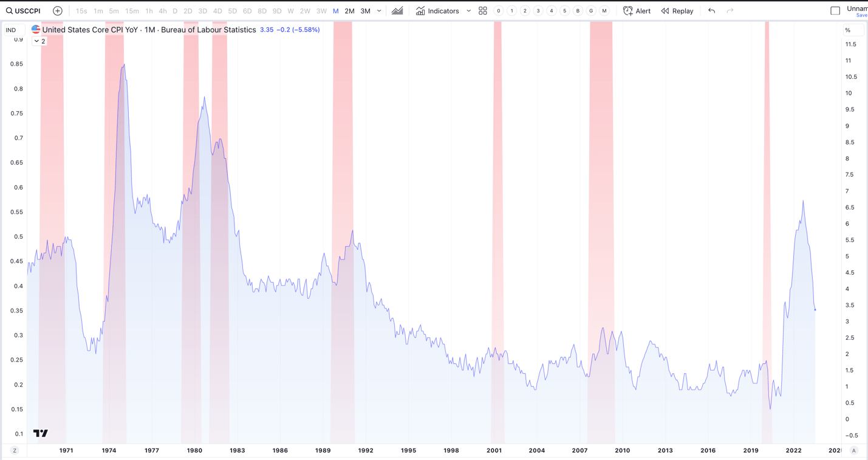Open the Indicators dialog
Screen dimensions: 868x460
point(438,11)
